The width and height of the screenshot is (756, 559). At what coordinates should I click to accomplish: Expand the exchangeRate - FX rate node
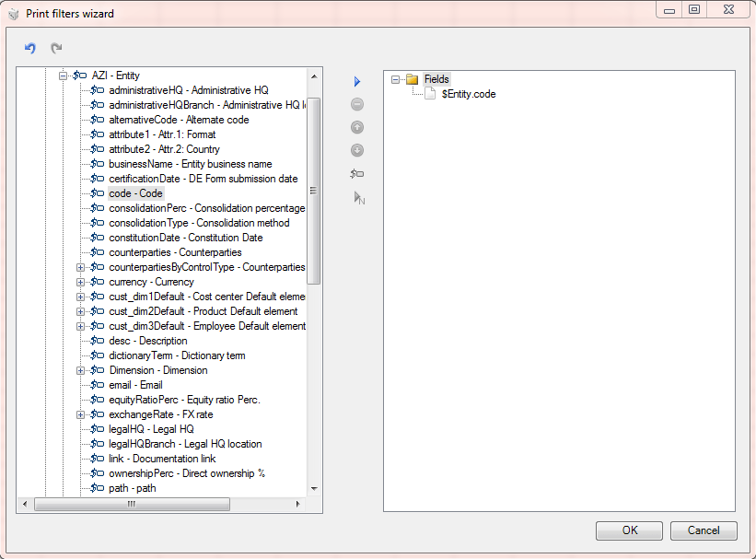click(x=80, y=414)
